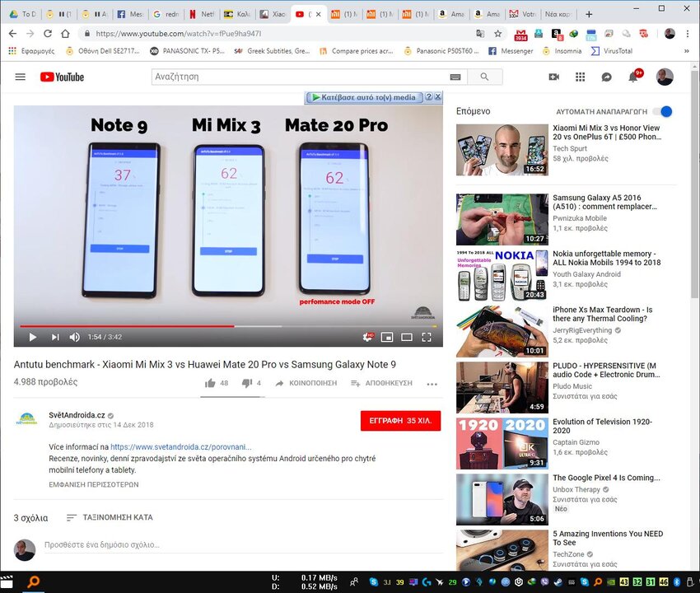700x593 pixels.
Task: Open a new browser tab
Action: [589, 14]
